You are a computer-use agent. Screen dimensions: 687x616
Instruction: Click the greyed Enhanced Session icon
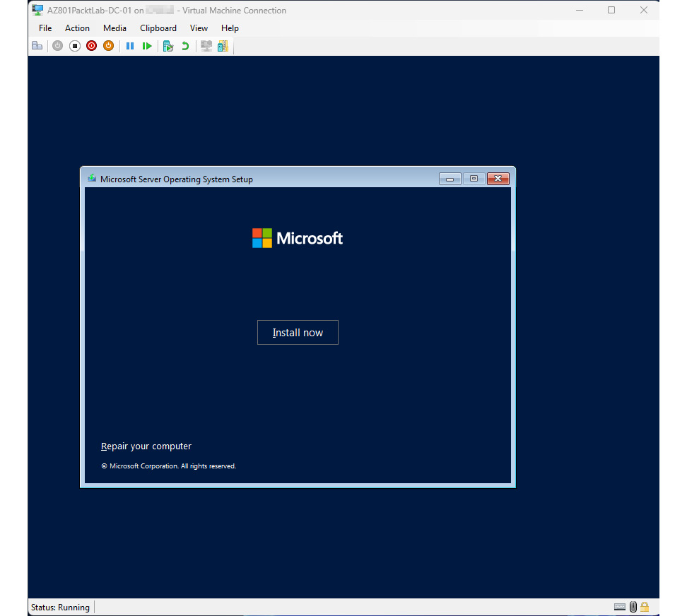click(206, 46)
